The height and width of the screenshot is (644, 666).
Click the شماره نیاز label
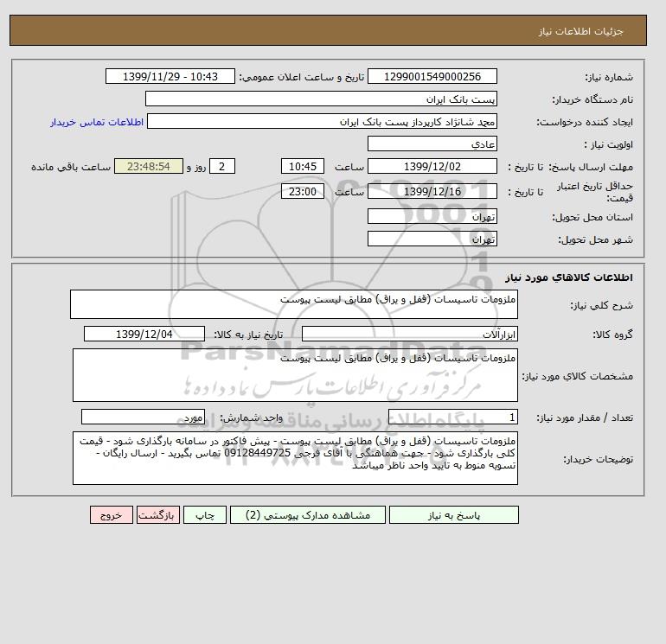pos(609,77)
